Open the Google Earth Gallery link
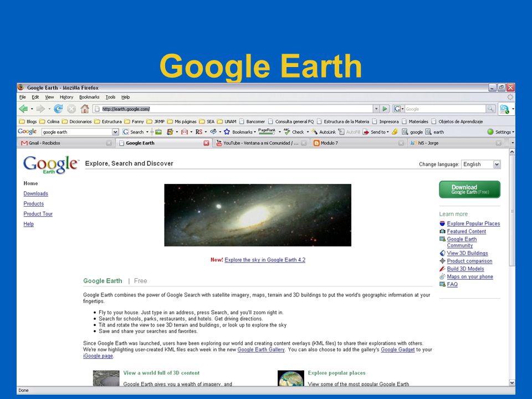Viewport: 532px width, 399px height. pyautogui.click(x=261, y=350)
